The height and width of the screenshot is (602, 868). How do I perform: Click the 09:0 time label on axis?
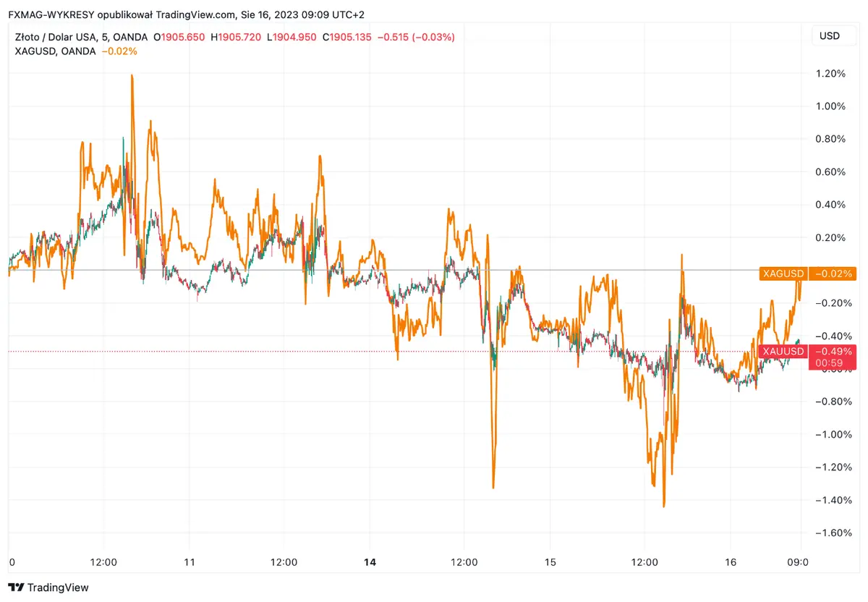(796, 562)
